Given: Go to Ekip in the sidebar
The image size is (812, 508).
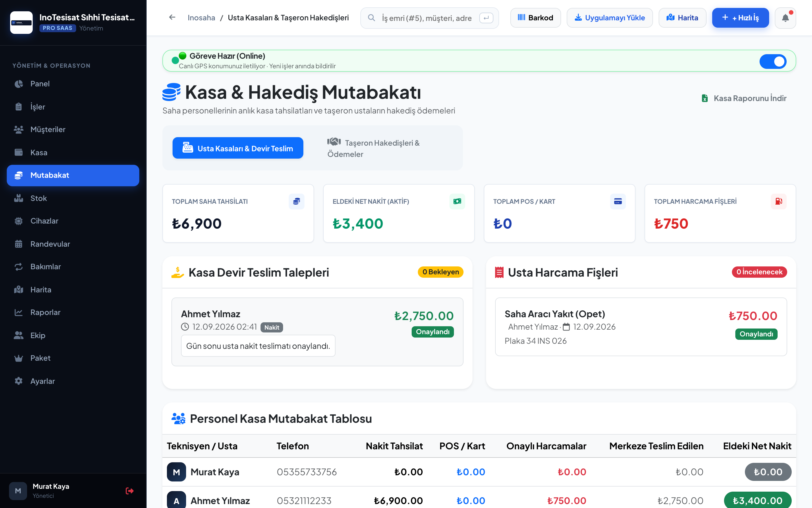Looking at the screenshot, I should tap(73, 335).
